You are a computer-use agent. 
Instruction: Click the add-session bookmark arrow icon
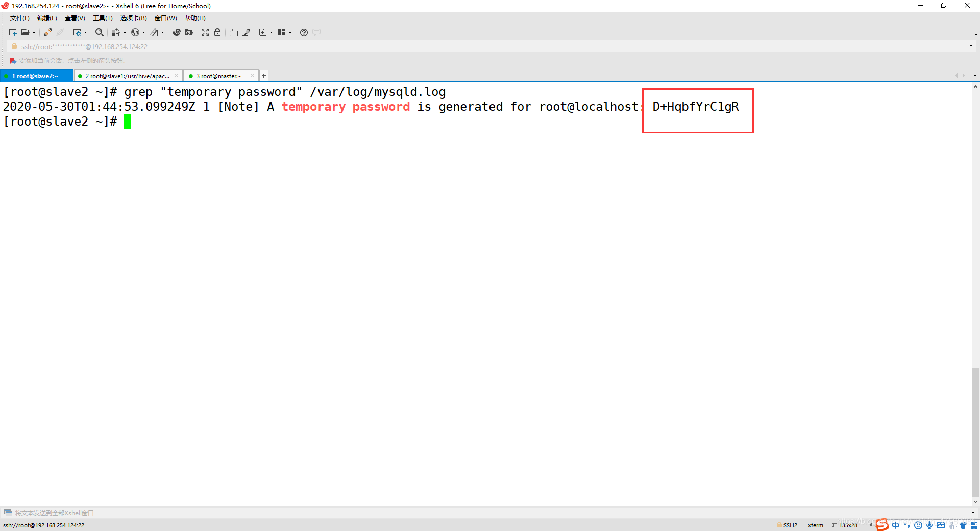13,61
